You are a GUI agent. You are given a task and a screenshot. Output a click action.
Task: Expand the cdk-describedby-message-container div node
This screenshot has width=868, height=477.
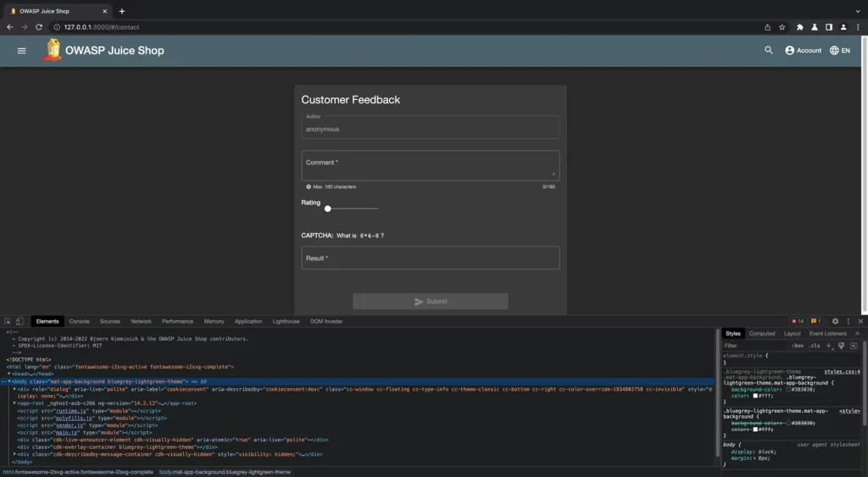click(14, 454)
